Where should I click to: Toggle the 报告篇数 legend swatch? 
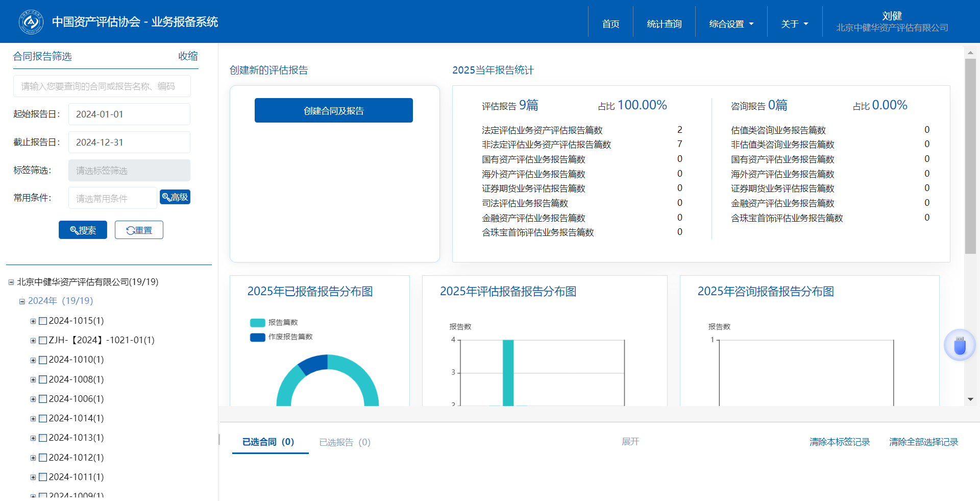[257, 323]
